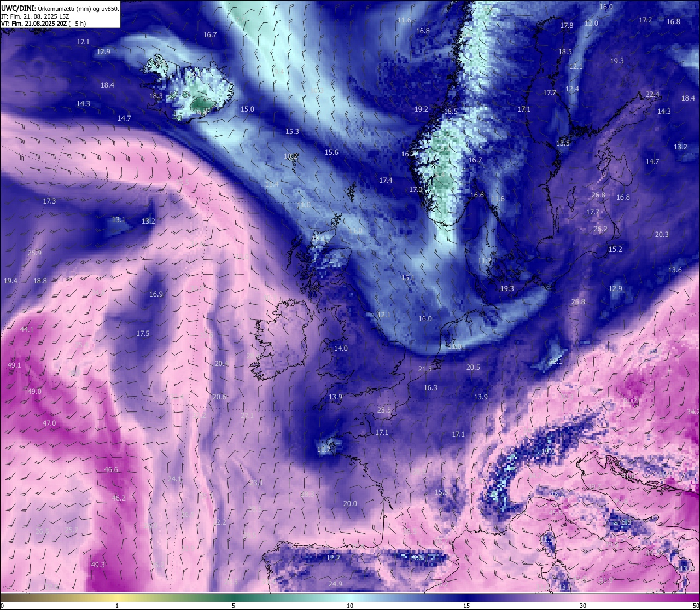Click the map value 12.0

click(x=591, y=23)
